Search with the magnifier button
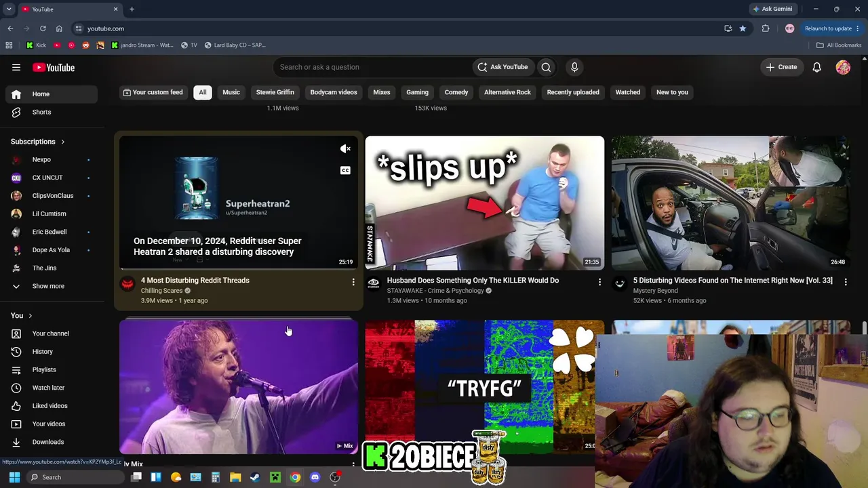The image size is (868, 488). [x=546, y=67]
